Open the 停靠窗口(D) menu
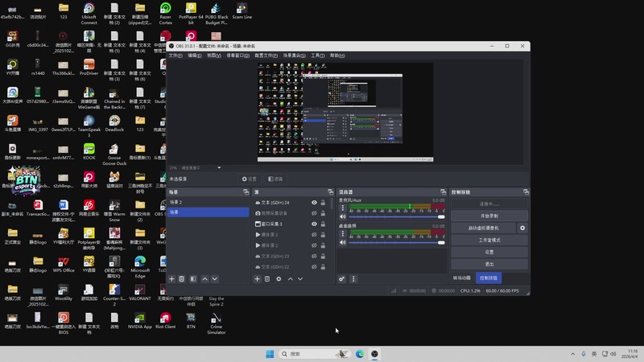644x362 pixels. coord(237,56)
